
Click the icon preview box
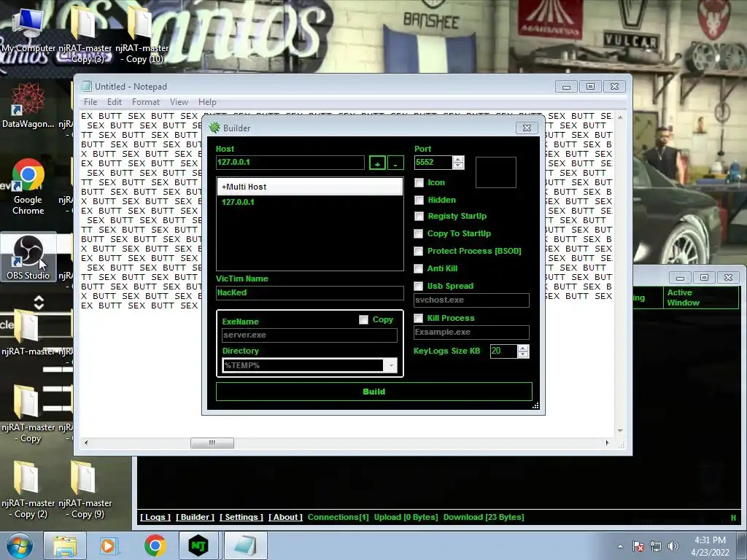495,172
